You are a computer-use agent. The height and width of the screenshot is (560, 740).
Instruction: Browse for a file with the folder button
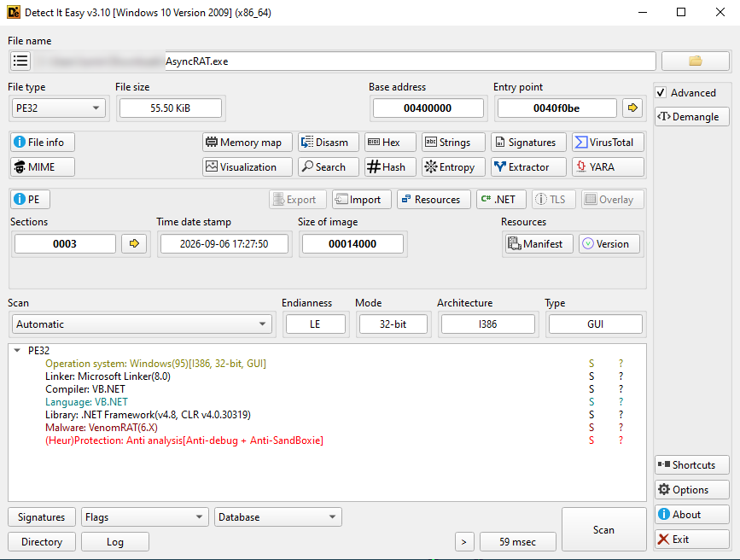click(x=695, y=61)
